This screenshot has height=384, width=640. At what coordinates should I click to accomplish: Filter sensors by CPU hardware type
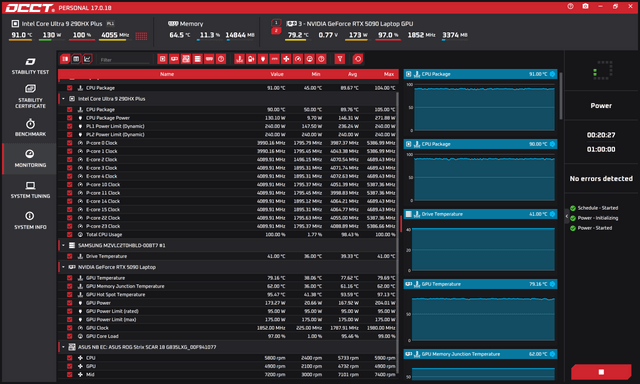click(162, 59)
